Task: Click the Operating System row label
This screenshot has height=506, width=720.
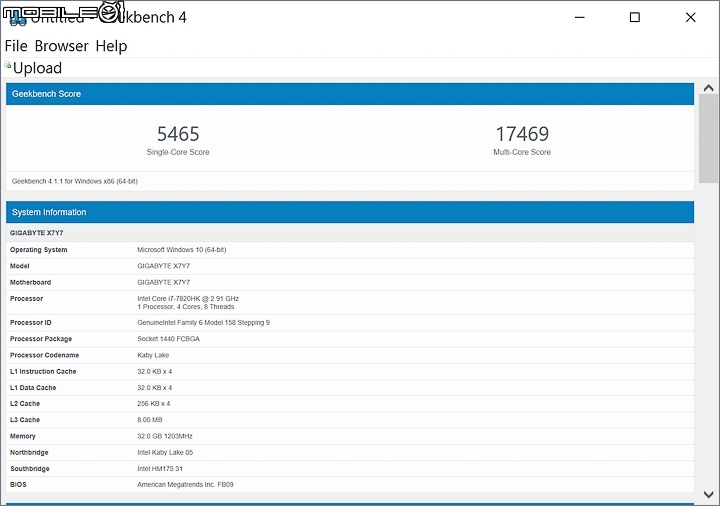Action: [x=39, y=250]
